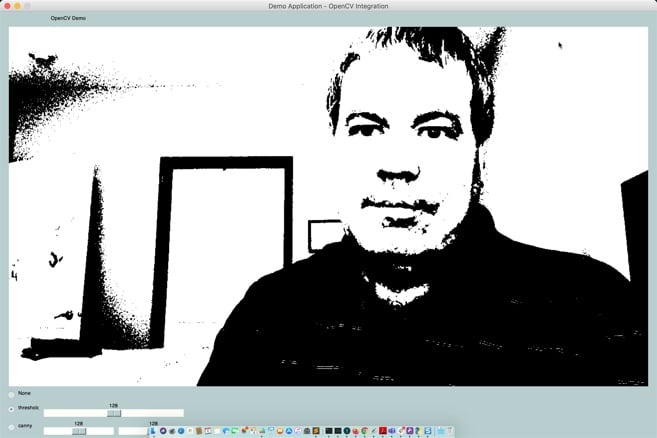Select the None filter radio button
The height and width of the screenshot is (438, 657).
12,394
